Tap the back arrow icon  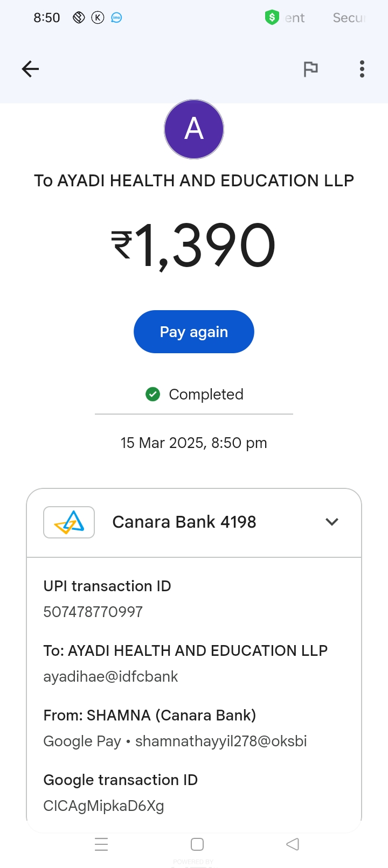30,69
